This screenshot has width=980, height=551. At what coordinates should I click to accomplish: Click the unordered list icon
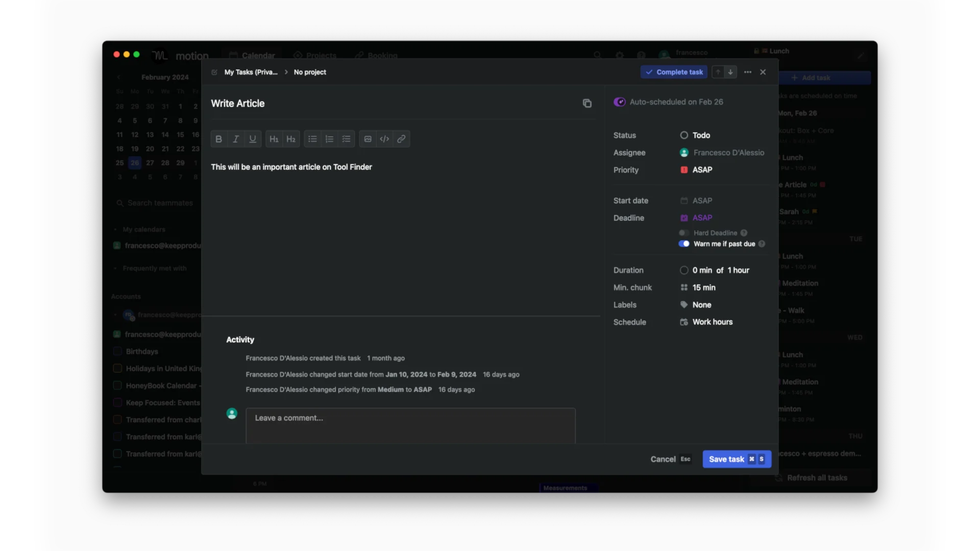[x=312, y=139]
